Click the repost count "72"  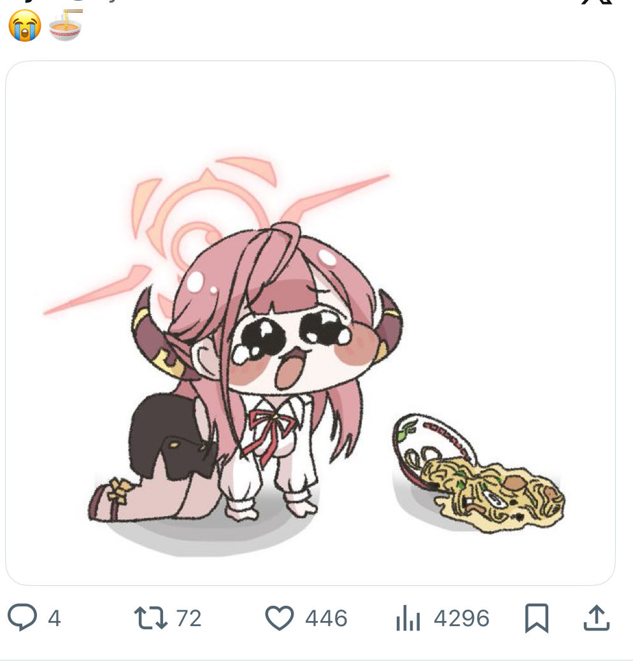(188, 618)
